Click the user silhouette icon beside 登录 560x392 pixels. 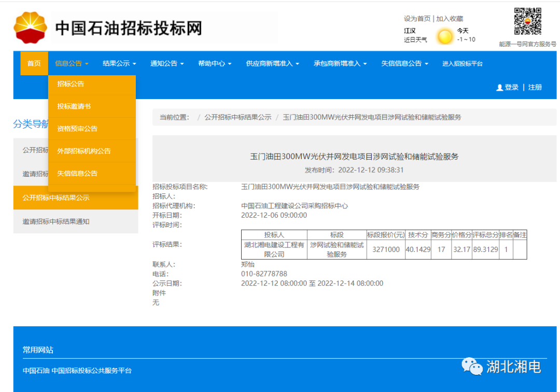pos(499,87)
